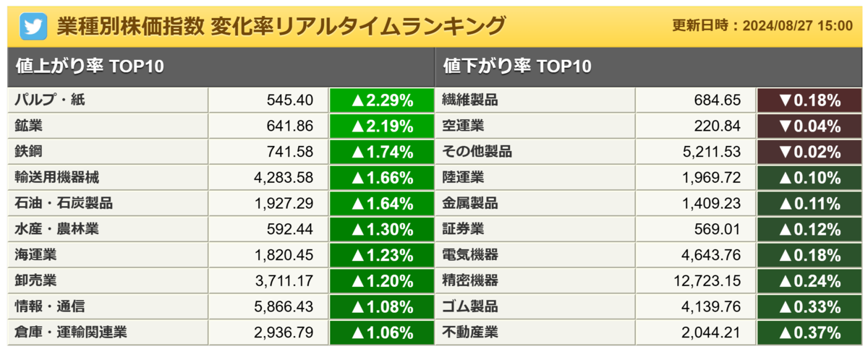Image resolution: width=868 pixels, height=349 pixels.
Task: Click the 倉庫・運輸関連業 sector name
Action: 71,332
